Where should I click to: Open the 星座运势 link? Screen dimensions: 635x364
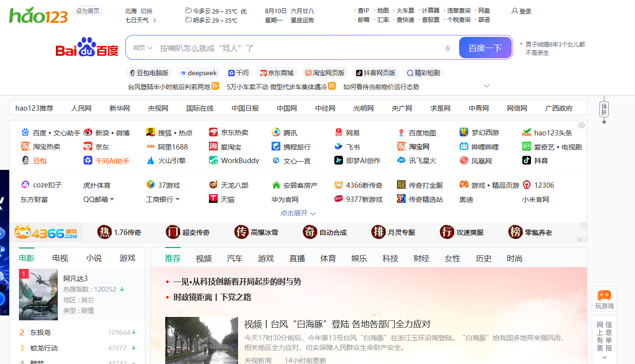302,20
